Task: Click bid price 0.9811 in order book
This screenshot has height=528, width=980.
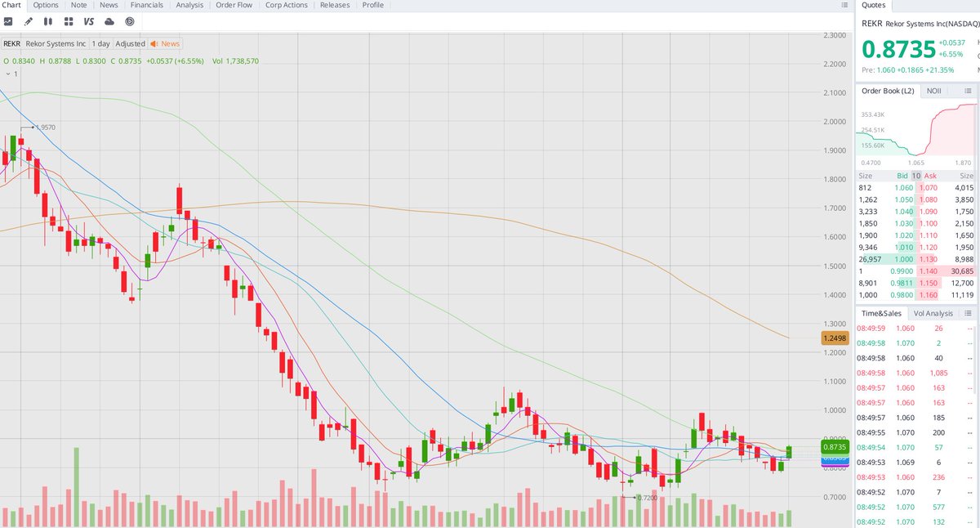Action: coord(902,282)
